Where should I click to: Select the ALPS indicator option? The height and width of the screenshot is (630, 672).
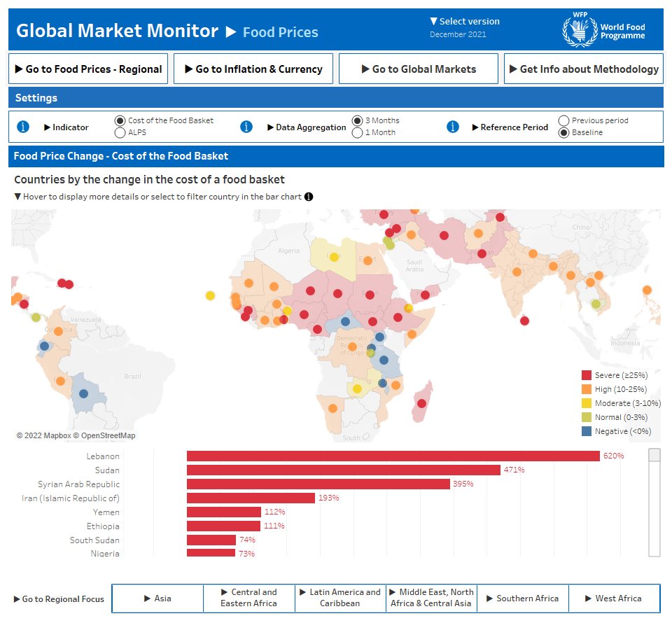pos(120,133)
